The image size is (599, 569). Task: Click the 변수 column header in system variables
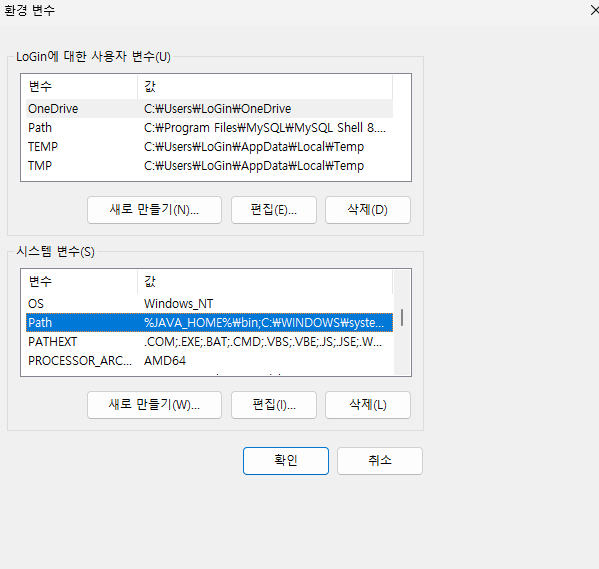(82, 281)
